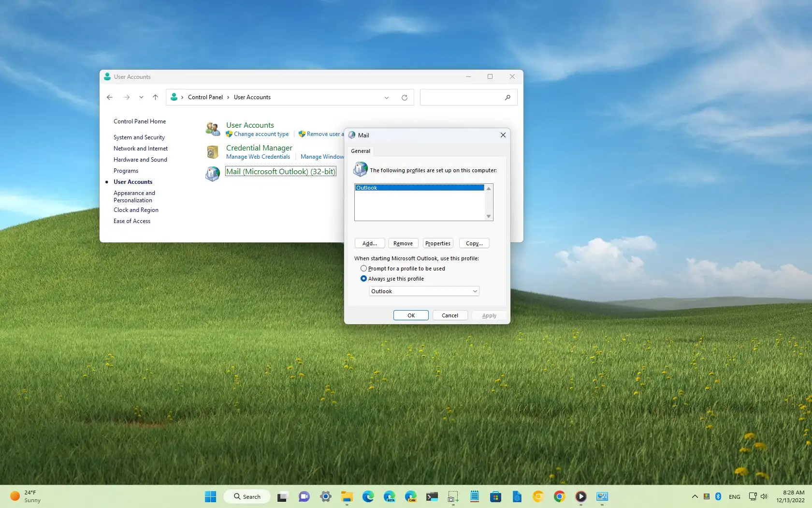Expand the address bar history dropdown

click(387, 98)
